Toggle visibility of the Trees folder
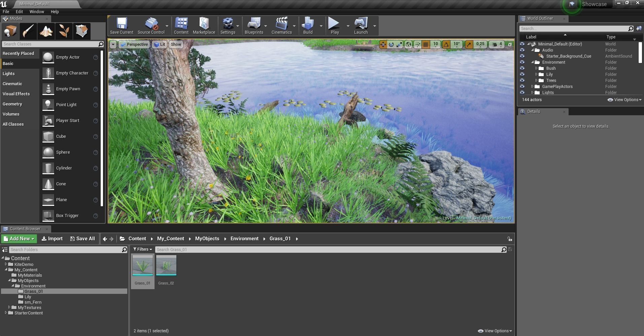Screen dimensions: 644x336 [x=522, y=81]
